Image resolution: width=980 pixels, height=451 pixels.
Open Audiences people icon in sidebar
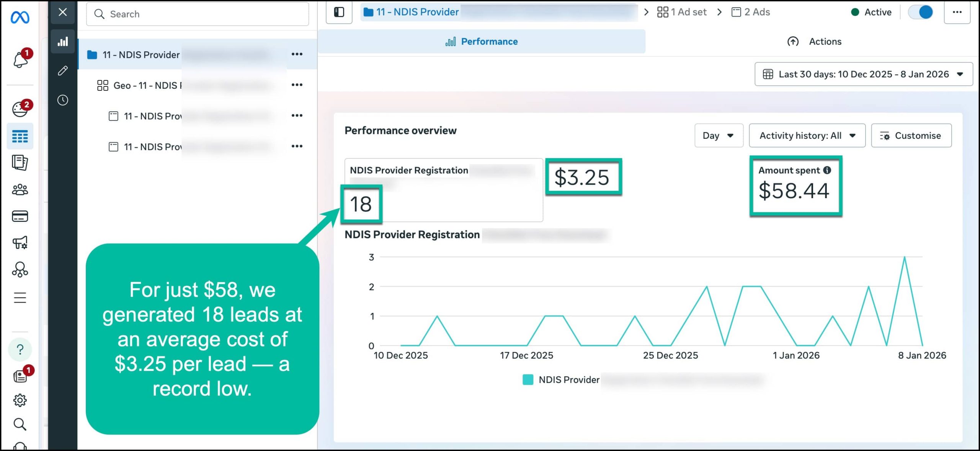[20, 190]
